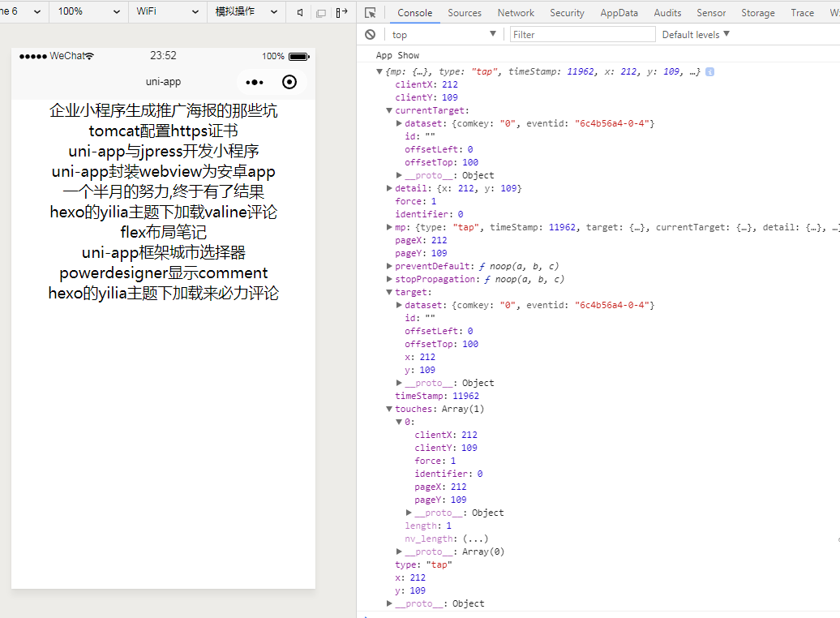Switch to the Console tab
Screen dimensions: 840x618
click(x=414, y=12)
